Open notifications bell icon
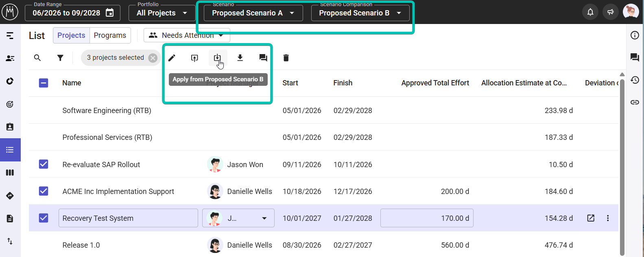Image resolution: width=644 pixels, height=257 pixels. 590,12
